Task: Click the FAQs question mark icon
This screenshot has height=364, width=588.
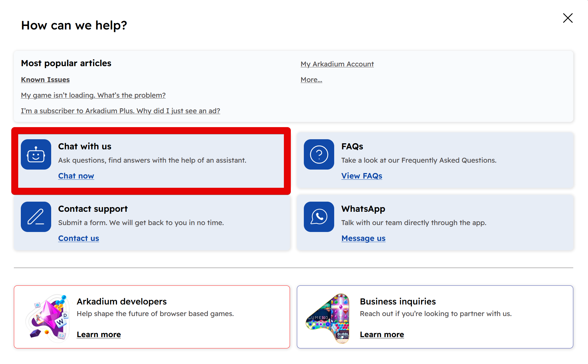Action: point(319,155)
